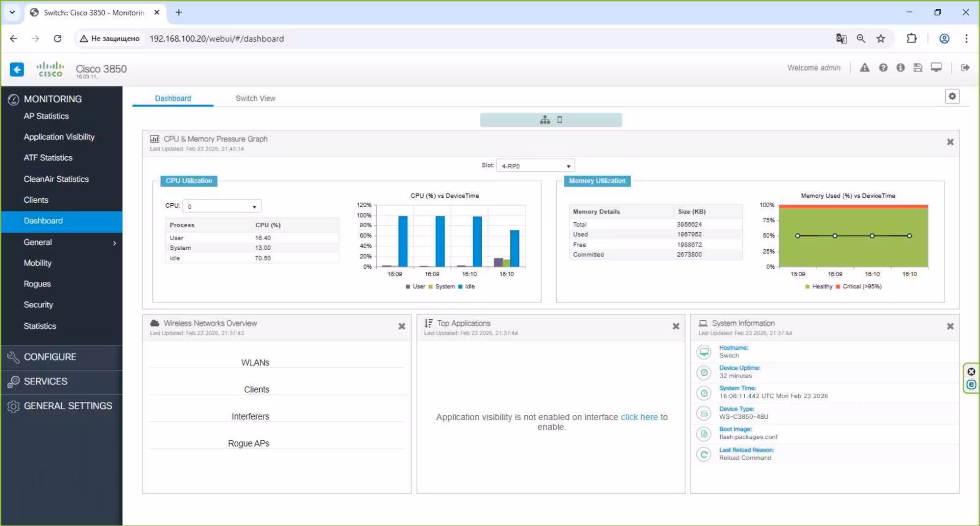Log out using the exit arrow icon
This screenshot has height=526, width=980.
point(965,68)
